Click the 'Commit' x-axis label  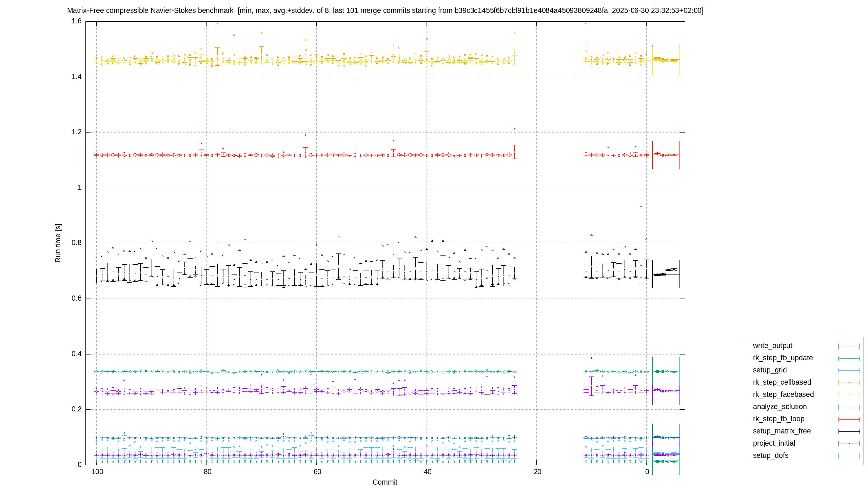click(x=385, y=482)
